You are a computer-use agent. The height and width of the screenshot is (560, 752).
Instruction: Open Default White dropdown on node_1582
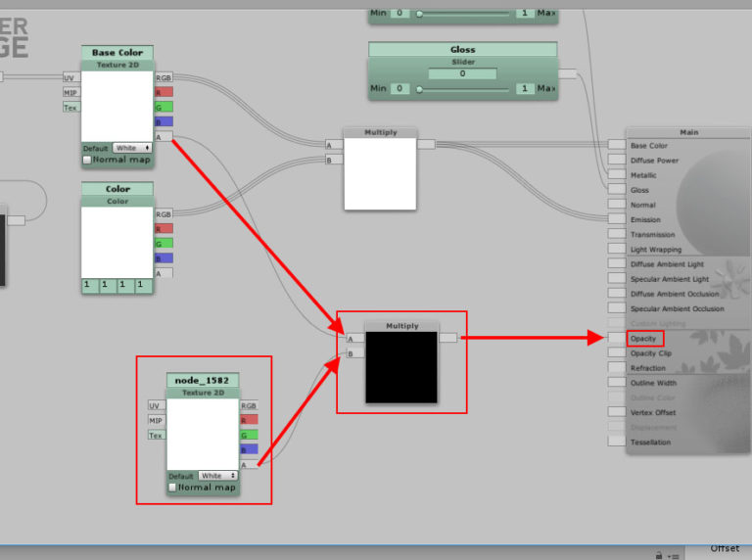(216, 476)
